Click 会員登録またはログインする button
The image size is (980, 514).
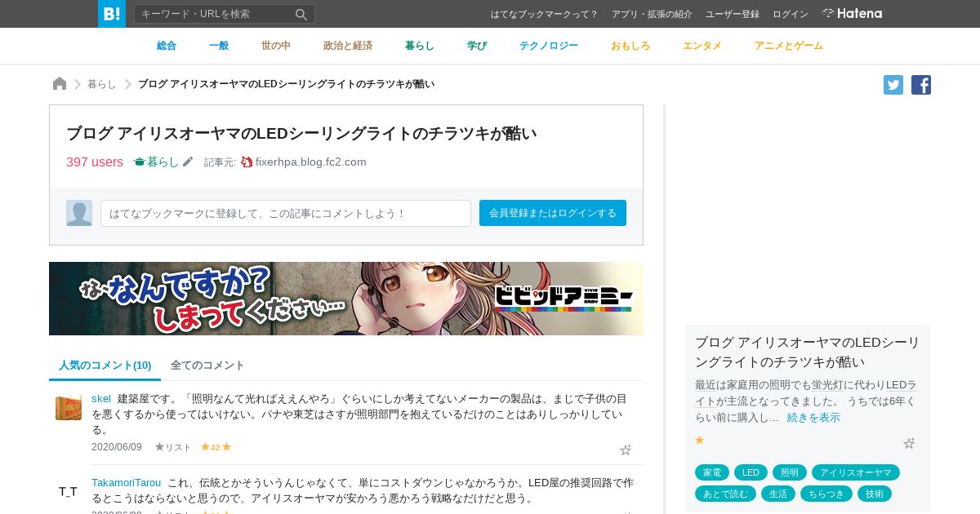pos(553,213)
